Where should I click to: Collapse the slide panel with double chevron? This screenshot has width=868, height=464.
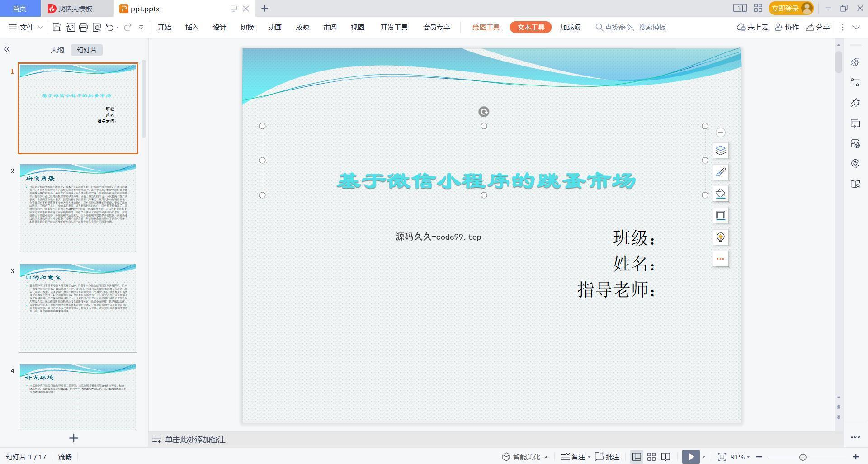[x=7, y=49]
